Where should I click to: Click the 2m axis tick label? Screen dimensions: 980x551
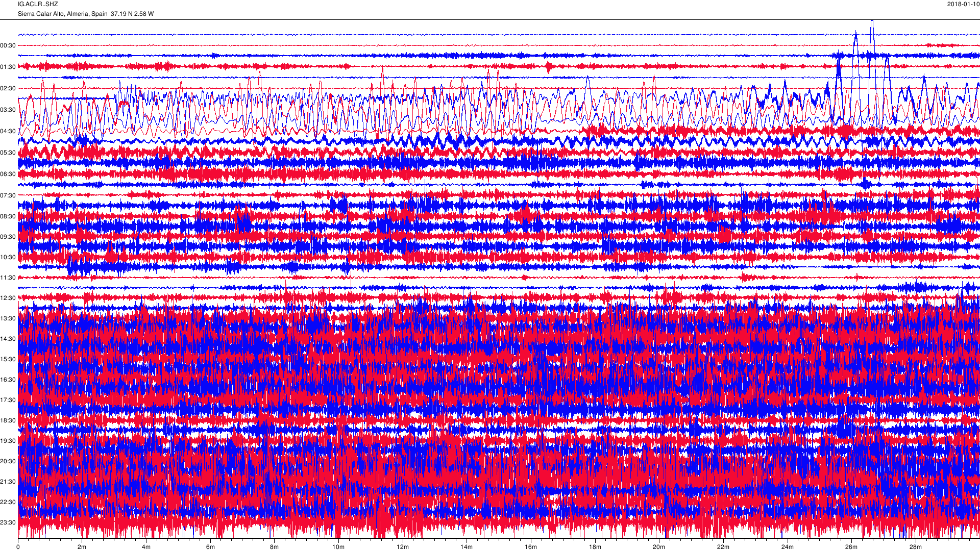pyautogui.click(x=82, y=547)
